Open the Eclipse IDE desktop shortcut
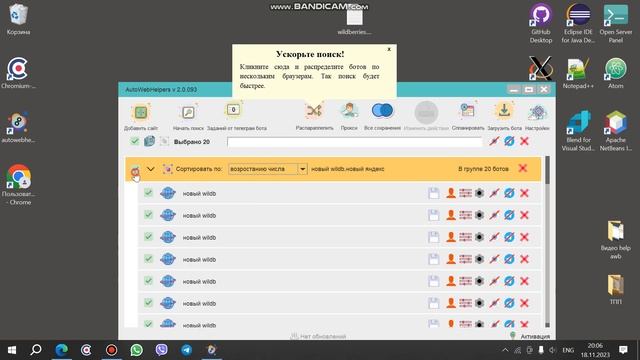 pyautogui.click(x=578, y=23)
